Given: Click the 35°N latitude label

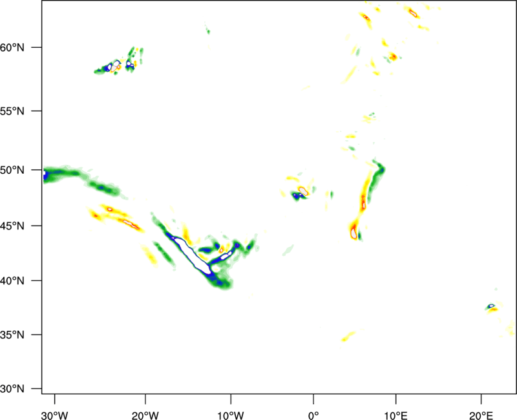Looking at the screenshot, I should tap(12, 335).
